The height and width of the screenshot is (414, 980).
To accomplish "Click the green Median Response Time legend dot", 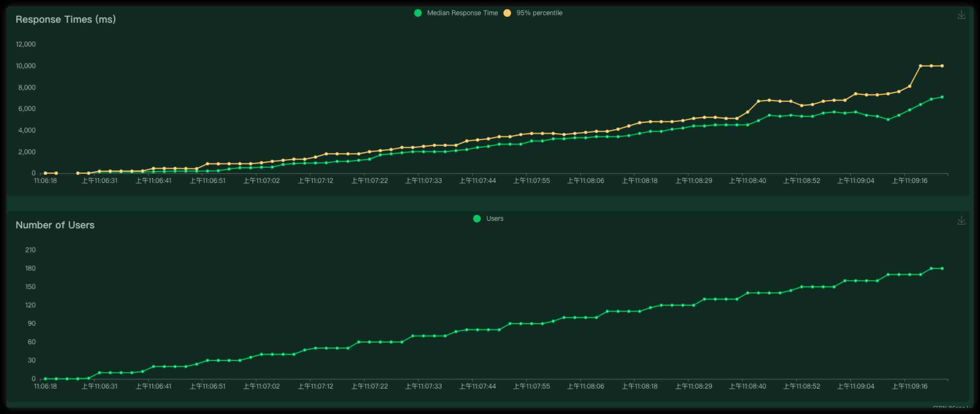I will (x=418, y=13).
